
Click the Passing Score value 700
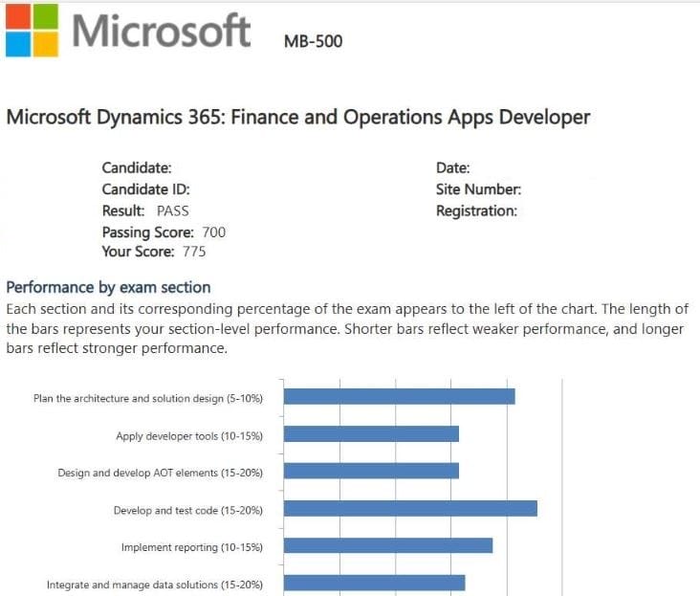[x=213, y=232]
